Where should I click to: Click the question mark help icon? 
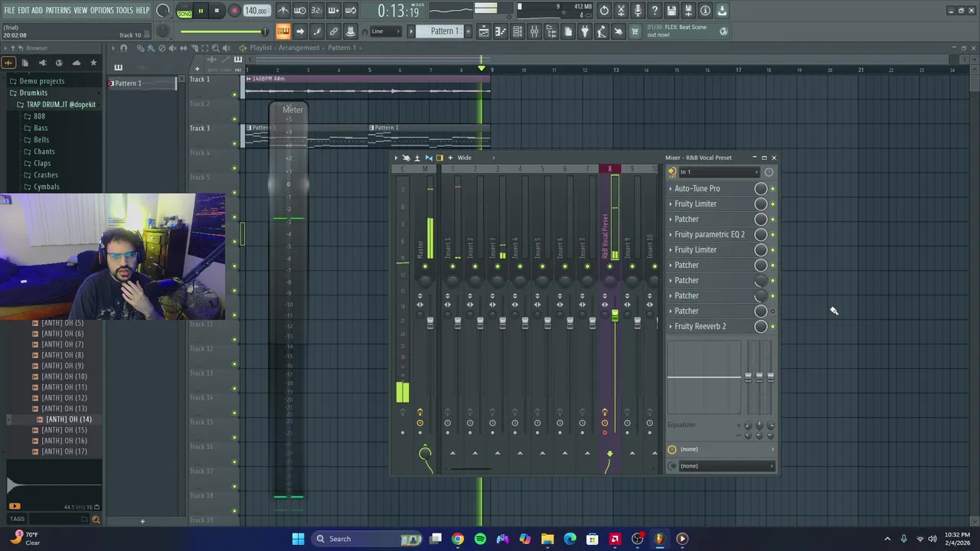pos(655,11)
